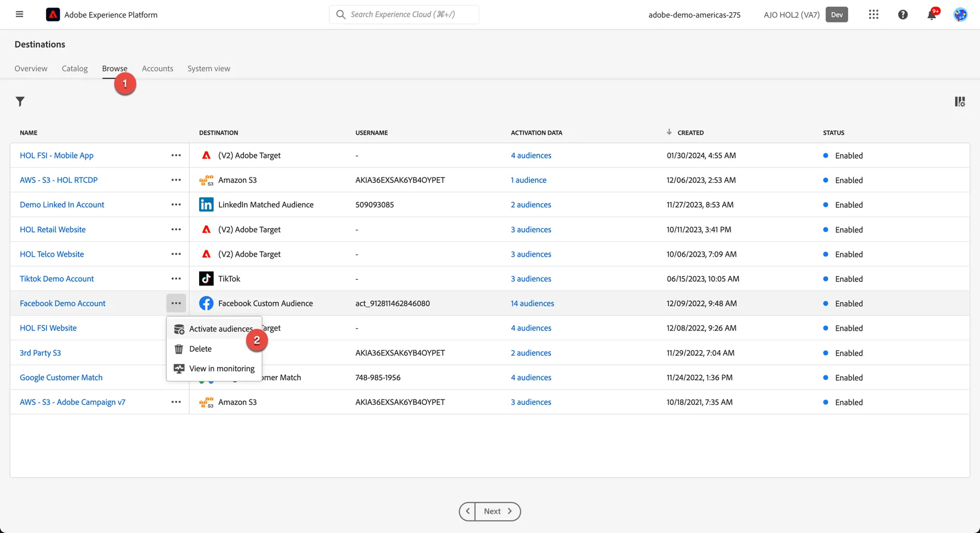Image resolution: width=980 pixels, height=533 pixels.
Task: Open the 1 audience link for AWS S3
Action: tap(528, 180)
